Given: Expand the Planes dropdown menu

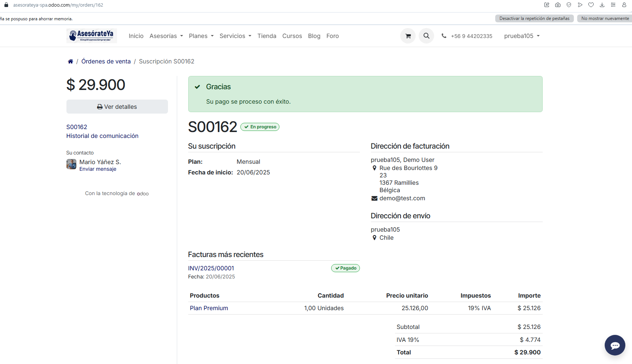Looking at the screenshot, I should tap(201, 36).
